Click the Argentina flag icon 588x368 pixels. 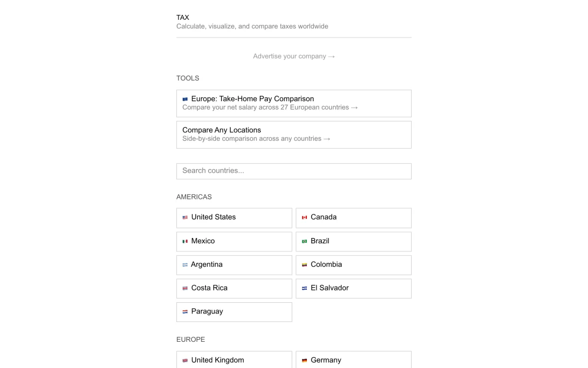tap(185, 265)
